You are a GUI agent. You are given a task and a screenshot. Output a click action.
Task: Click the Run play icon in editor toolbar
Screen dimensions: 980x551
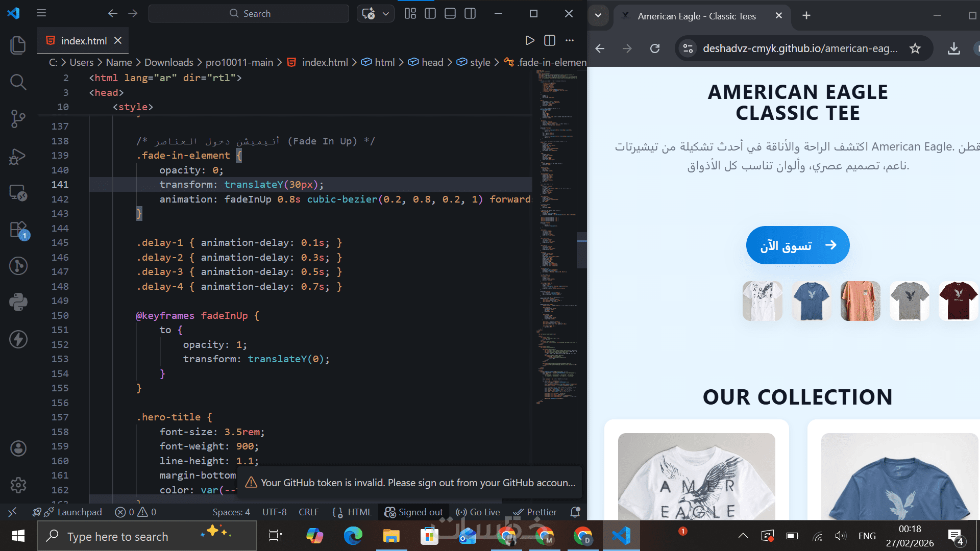[x=530, y=40]
